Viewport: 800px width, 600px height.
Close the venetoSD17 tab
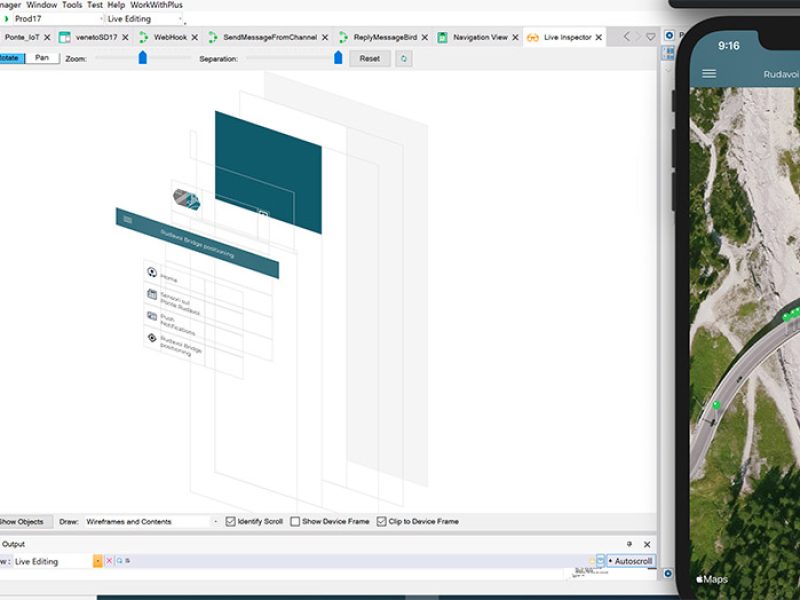pyautogui.click(x=125, y=37)
